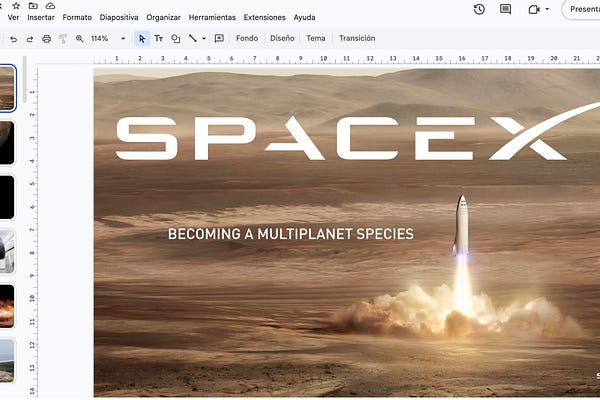
Task: Click the zoom magnifier icon
Action: (80, 39)
